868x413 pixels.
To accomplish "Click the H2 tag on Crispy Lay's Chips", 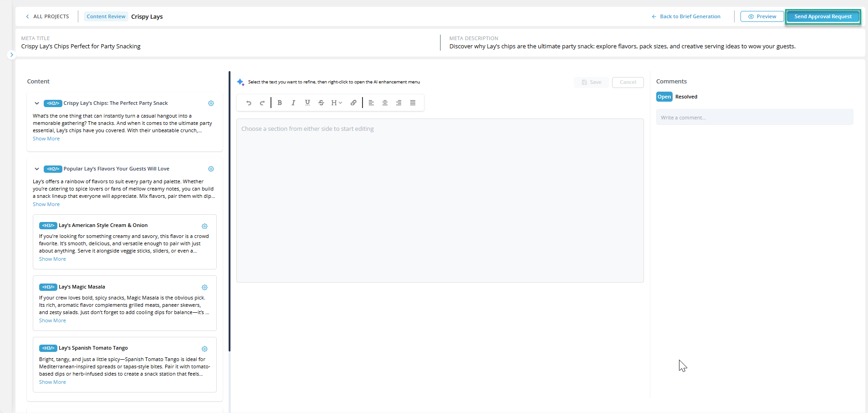I will [x=53, y=103].
